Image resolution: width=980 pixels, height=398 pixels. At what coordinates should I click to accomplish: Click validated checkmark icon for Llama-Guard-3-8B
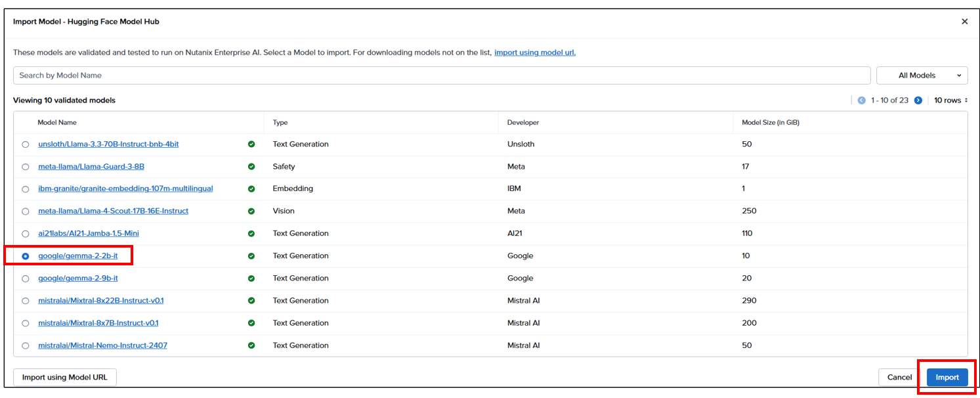[251, 167]
